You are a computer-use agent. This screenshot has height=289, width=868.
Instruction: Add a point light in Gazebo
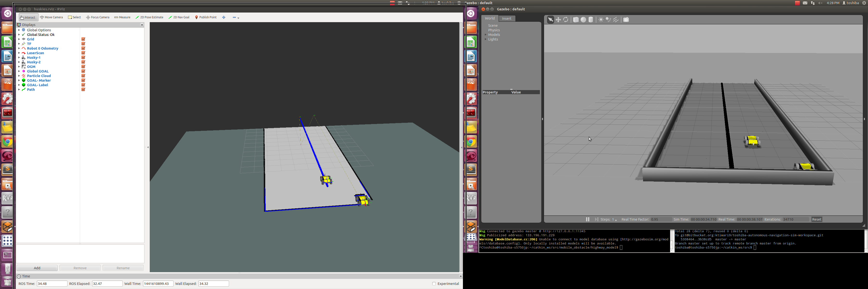(601, 20)
